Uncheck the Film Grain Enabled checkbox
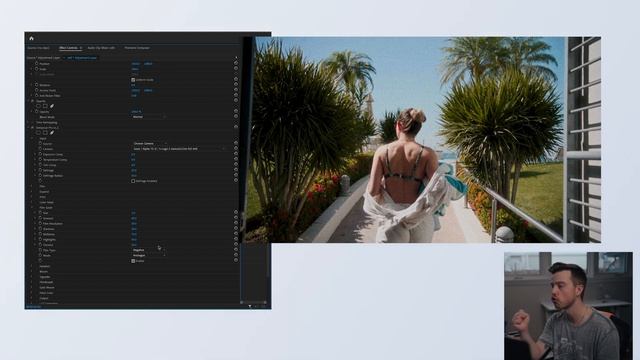The image size is (640, 360). coord(133,261)
